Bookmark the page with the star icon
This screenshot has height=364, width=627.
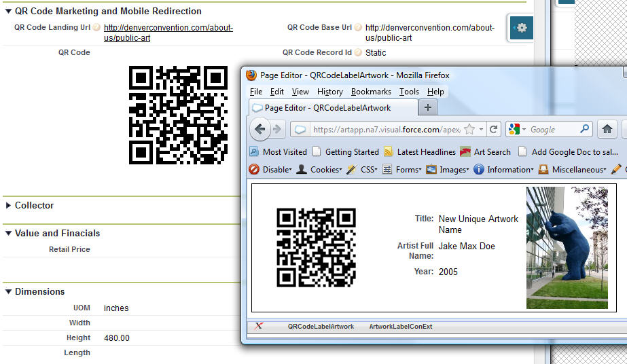point(469,129)
